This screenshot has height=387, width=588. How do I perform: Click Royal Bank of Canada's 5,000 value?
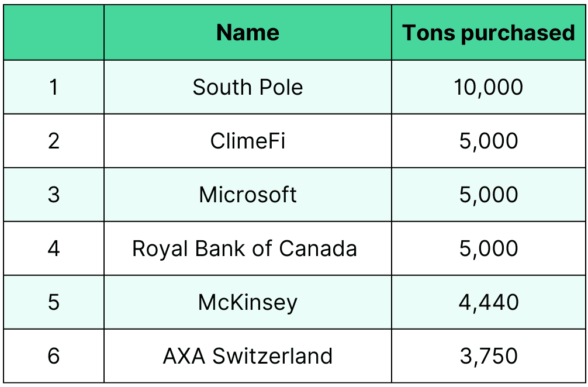point(488,248)
